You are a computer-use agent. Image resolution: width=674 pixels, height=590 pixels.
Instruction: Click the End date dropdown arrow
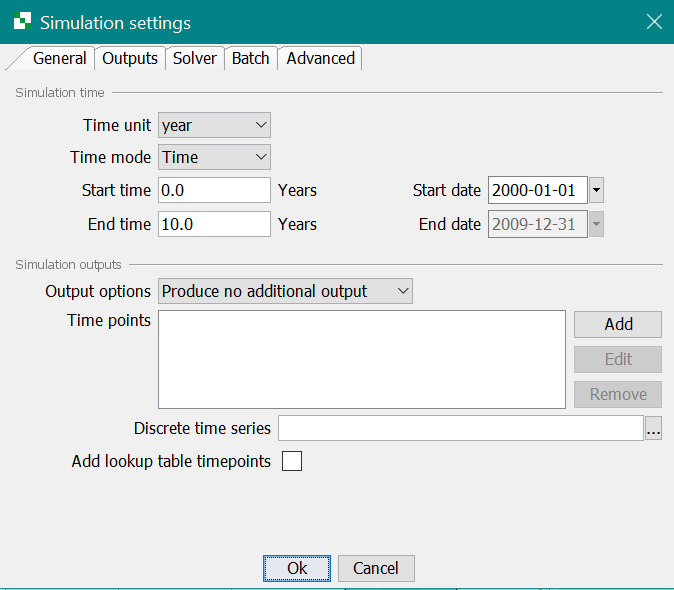596,224
